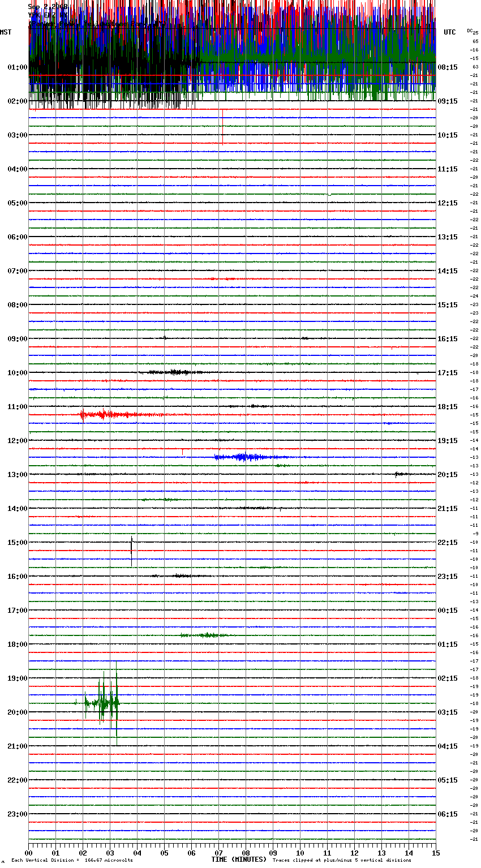Click the 02:15 UTC time label
Viewport: 481px width, 868px height.
[448, 678]
